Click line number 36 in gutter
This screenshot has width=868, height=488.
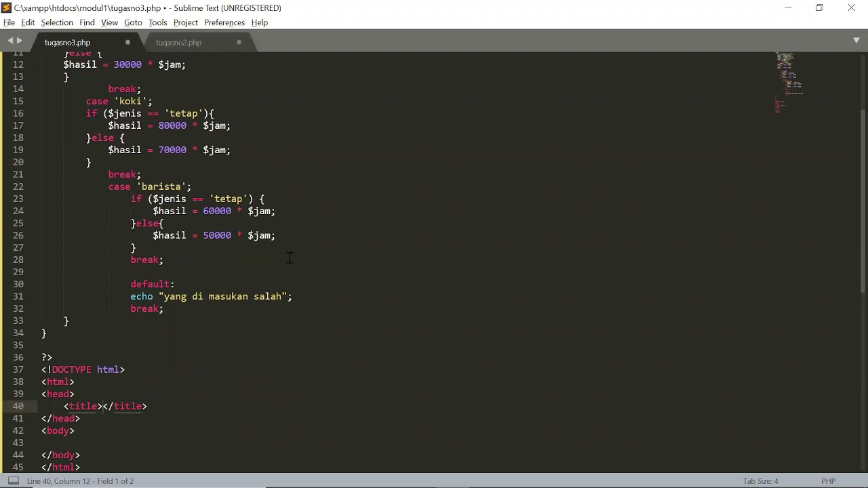(x=18, y=357)
